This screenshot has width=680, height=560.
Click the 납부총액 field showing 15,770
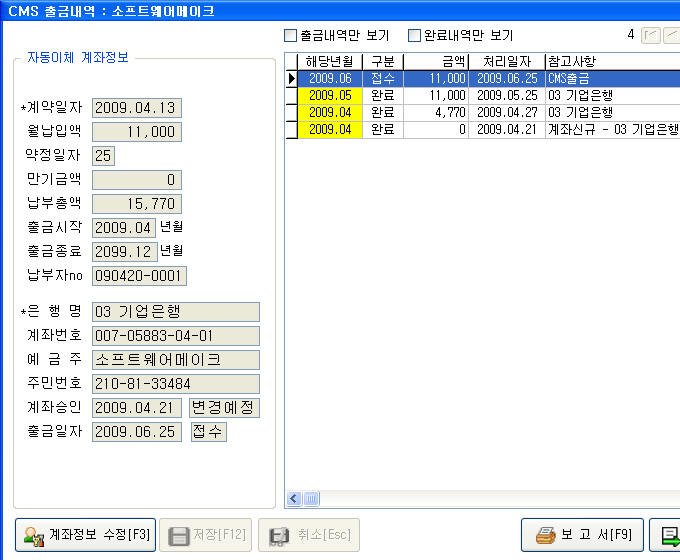137,204
